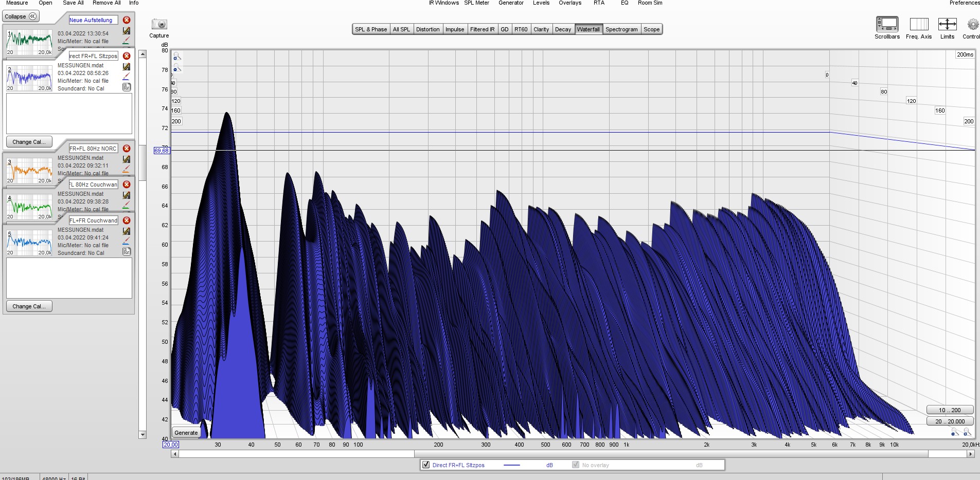The width and height of the screenshot is (980, 480).
Task: Toggle the Scrollbars icon in top toolbar
Action: tap(887, 24)
